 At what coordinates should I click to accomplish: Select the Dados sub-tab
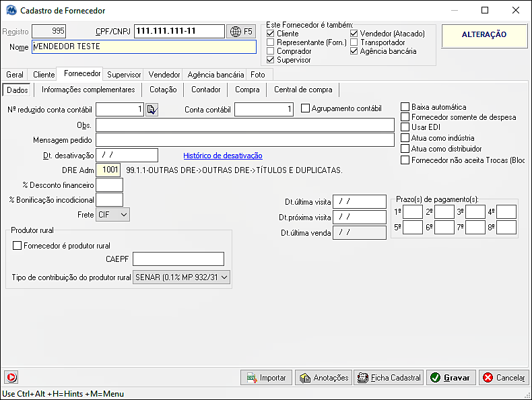(x=18, y=90)
